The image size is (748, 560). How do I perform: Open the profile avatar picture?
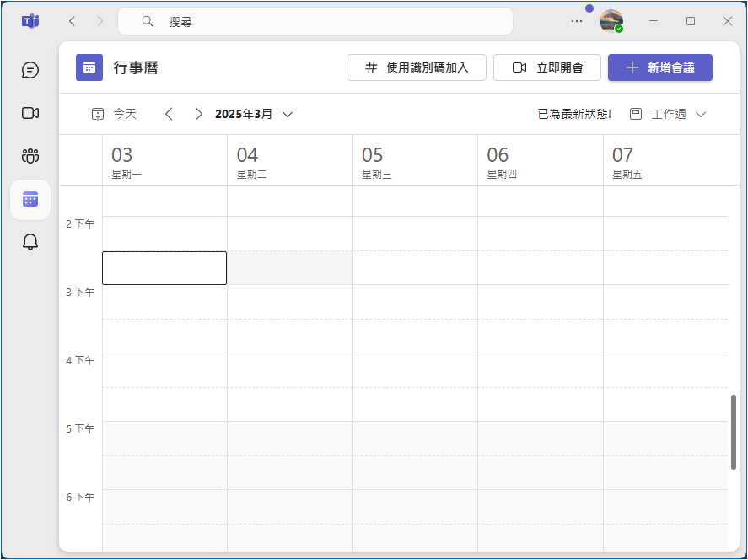click(611, 21)
